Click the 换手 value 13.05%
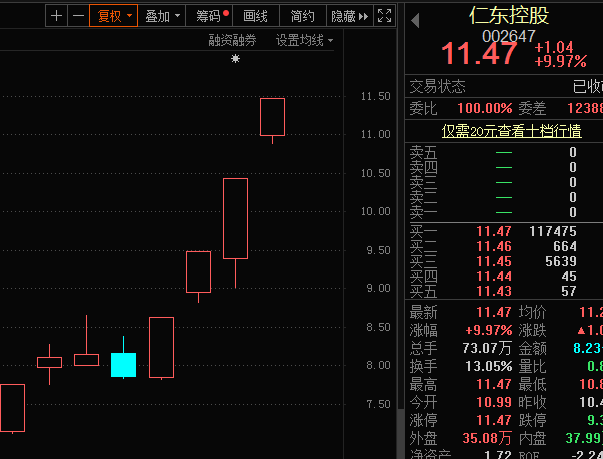Viewport: 603px width, 459px height. tap(488, 366)
